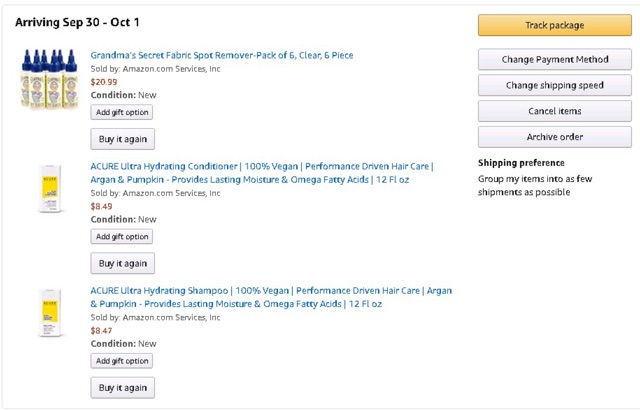640x410 pixels.
Task: Click the Shipping preference heading
Action: pyautogui.click(x=521, y=163)
